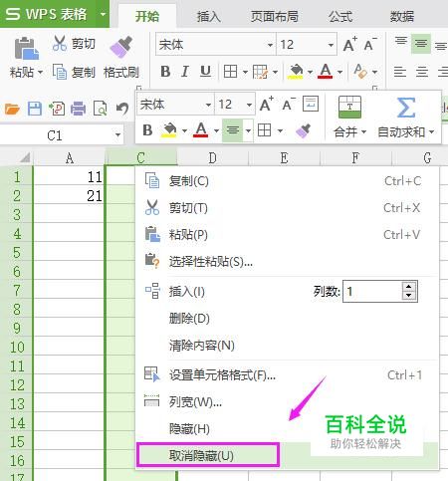Image resolution: width=448 pixels, height=481 pixels.
Task: Open mini toolbar font name dropdown
Action: tap(208, 105)
